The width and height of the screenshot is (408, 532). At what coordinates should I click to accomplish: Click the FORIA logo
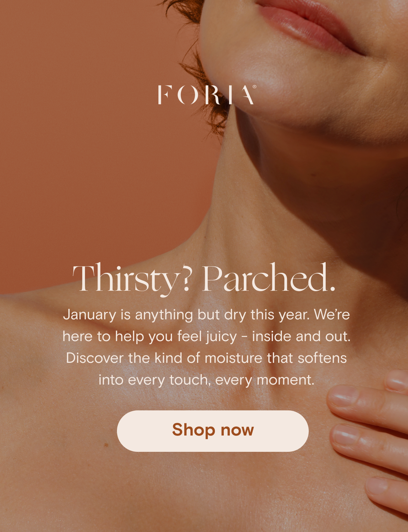[x=207, y=95]
